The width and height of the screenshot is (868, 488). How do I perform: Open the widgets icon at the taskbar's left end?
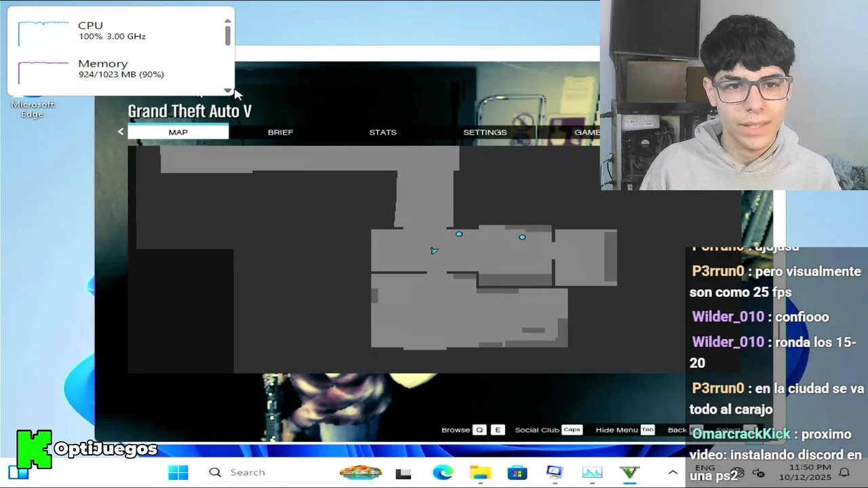(x=18, y=472)
